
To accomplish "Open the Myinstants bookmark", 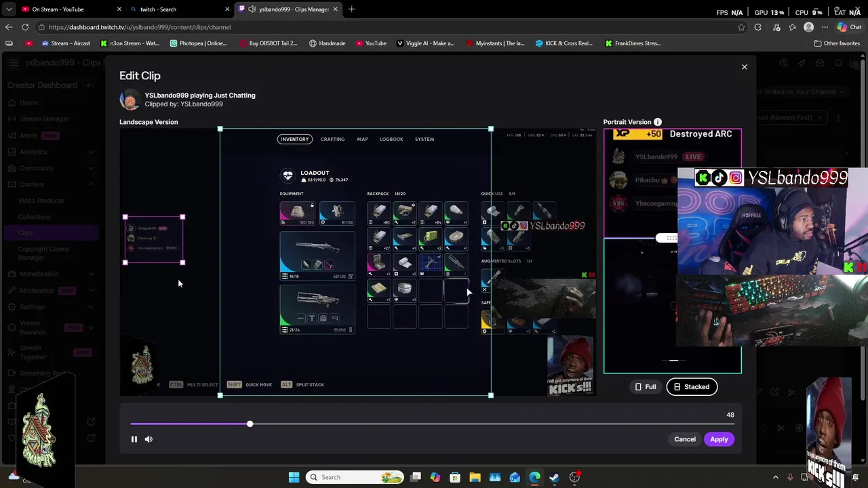I will [x=496, y=43].
